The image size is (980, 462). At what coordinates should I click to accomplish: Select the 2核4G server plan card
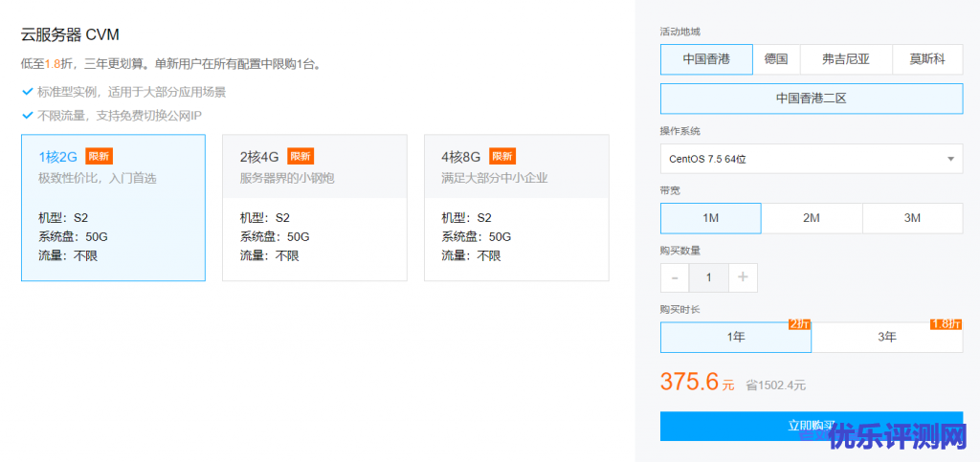tap(314, 208)
